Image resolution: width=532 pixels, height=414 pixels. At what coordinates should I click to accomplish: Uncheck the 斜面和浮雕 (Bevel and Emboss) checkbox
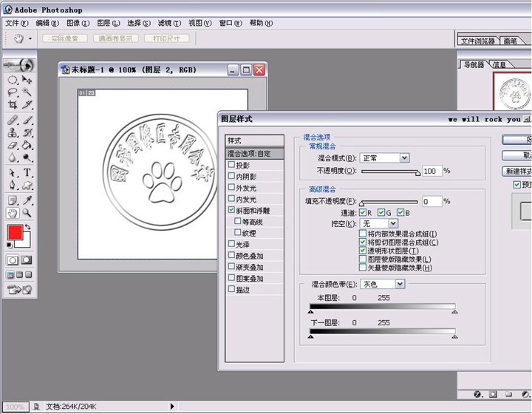tap(231, 211)
